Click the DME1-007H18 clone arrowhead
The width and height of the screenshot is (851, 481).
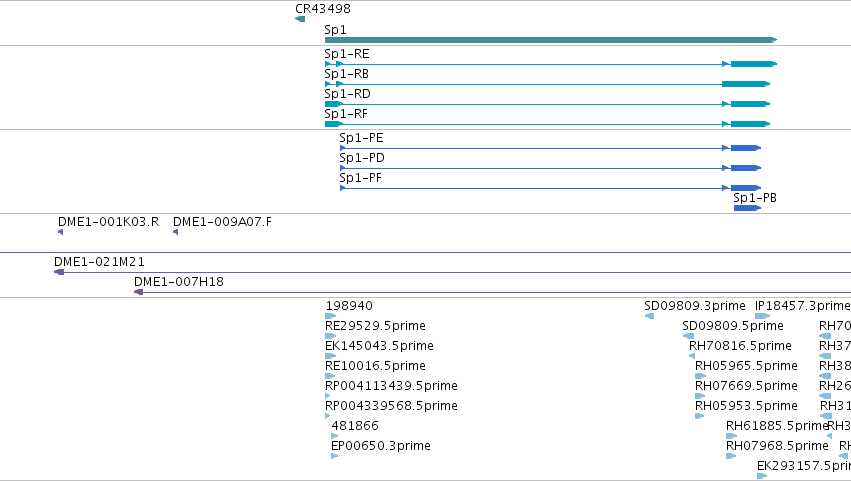138,292
